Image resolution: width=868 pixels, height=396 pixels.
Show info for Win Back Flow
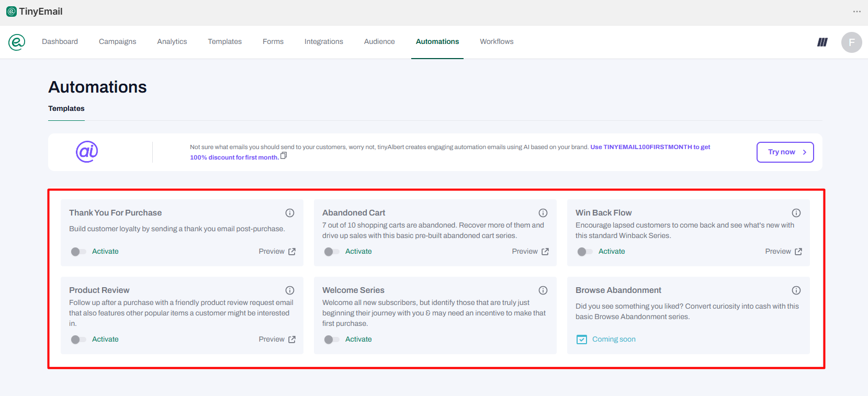coord(796,213)
